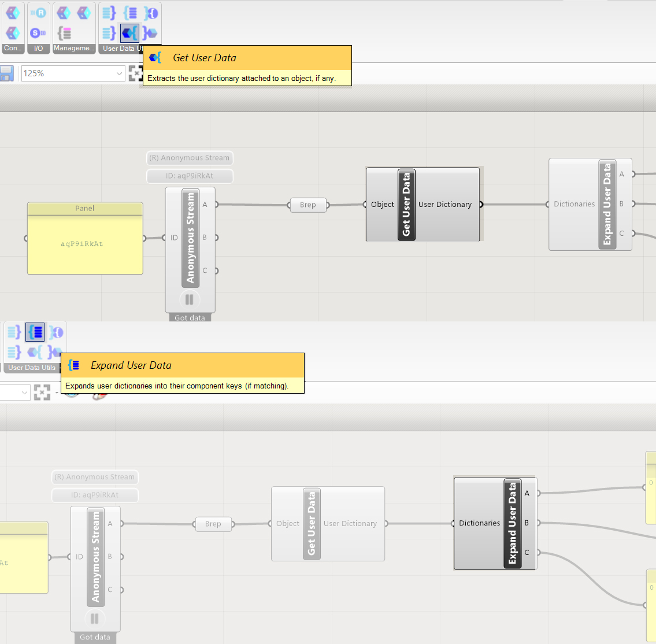Open the 125% zoom level dropdown

pos(119,73)
